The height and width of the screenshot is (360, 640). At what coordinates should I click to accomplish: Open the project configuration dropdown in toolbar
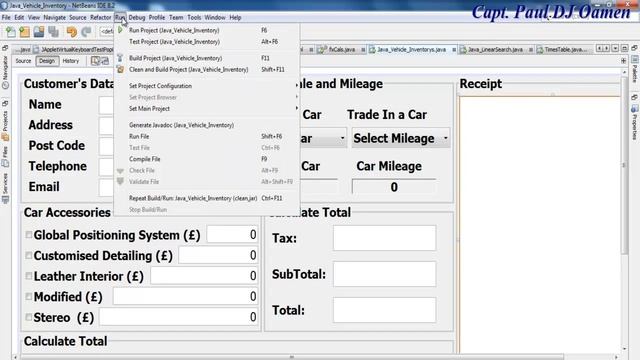pyautogui.click(x=107, y=31)
